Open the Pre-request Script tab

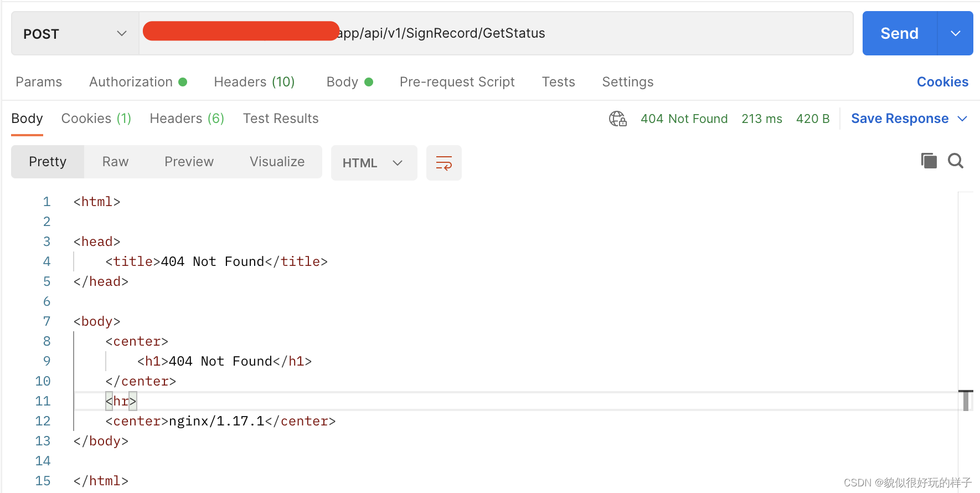pyautogui.click(x=457, y=82)
